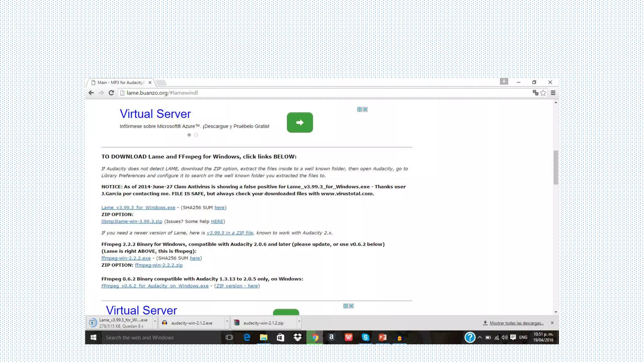644x362 pixels.
Task: Open the Wi-Fi network icon in tray
Action: click(x=497, y=337)
